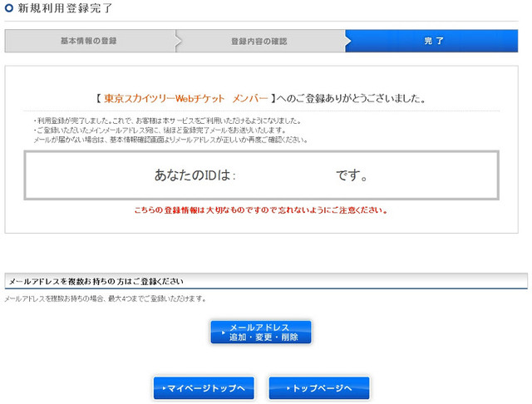Click the メールアドレスを複数お持ちの方はご登録ください heading
The image size is (532, 404).
pyautogui.click(x=96, y=282)
